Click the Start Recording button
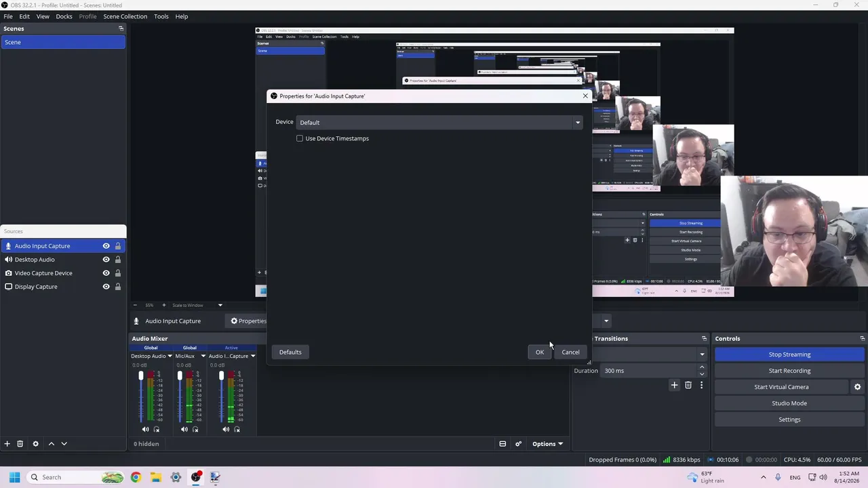 (x=789, y=371)
